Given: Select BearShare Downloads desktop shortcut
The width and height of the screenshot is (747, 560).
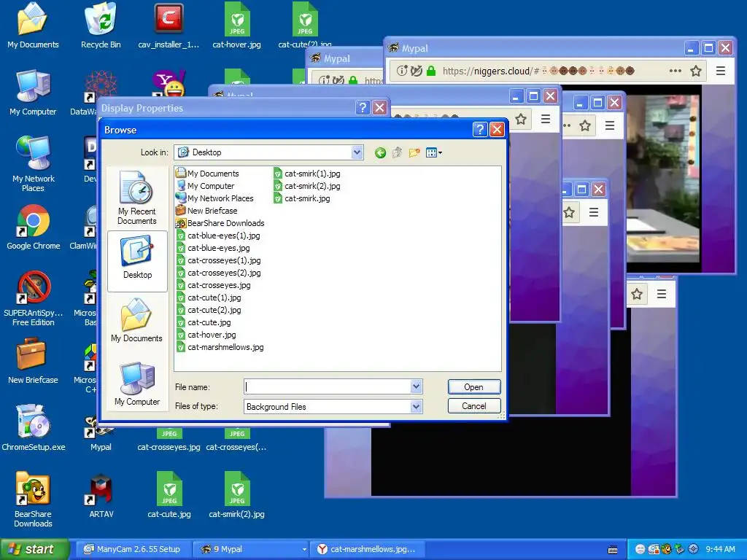Looking at the screenshot, I should tap(33, 499).
